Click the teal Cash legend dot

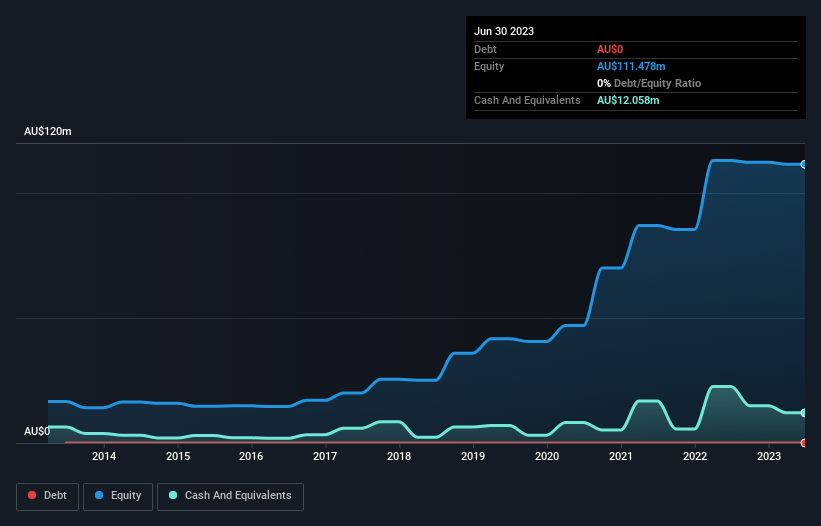click(x=173, y=495)
